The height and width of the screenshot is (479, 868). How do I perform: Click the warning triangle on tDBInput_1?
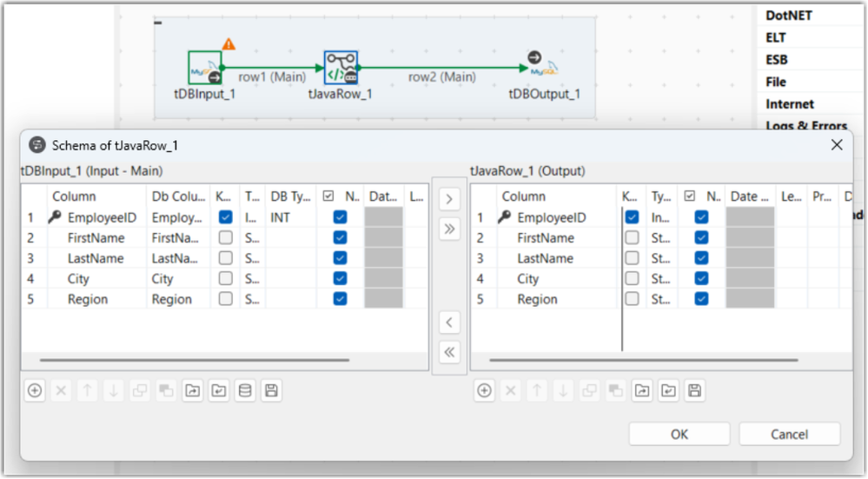[x=229, y=43]
